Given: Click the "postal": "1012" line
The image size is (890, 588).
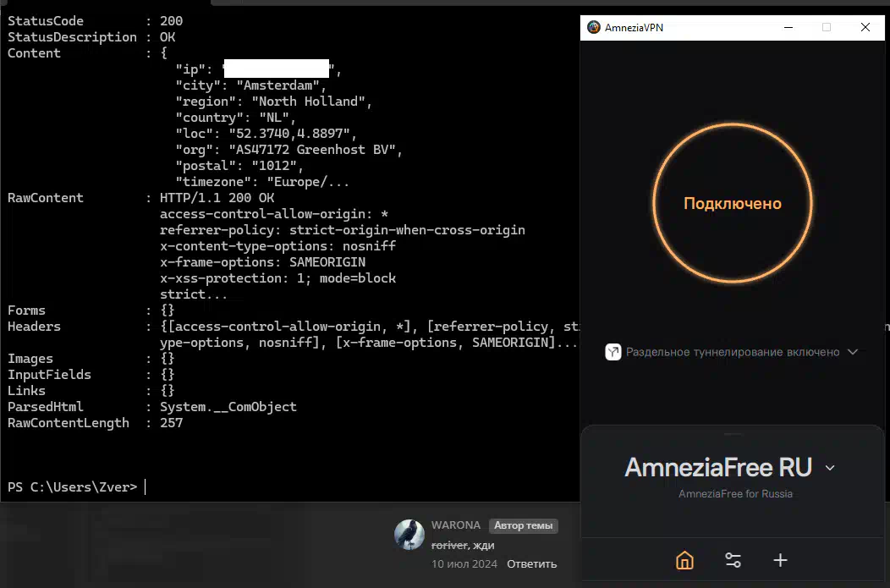Looking at the screenshot, I should (239, 166).
